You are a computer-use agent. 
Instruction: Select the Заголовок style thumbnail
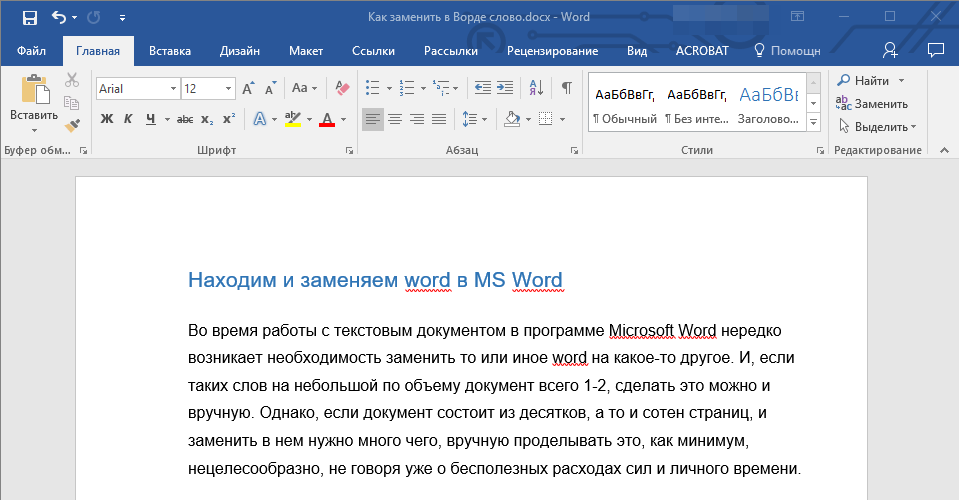(x=768, y=103)
